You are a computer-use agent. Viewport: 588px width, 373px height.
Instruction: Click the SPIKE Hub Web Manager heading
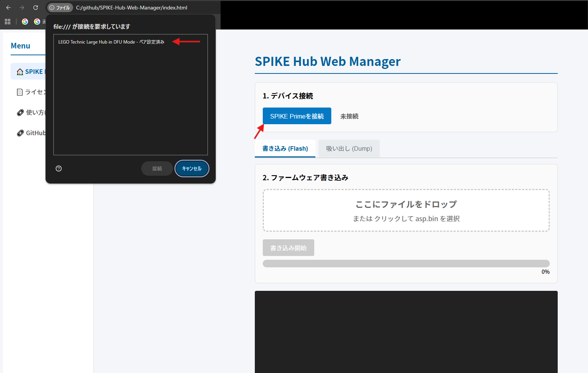coord(328,61)
